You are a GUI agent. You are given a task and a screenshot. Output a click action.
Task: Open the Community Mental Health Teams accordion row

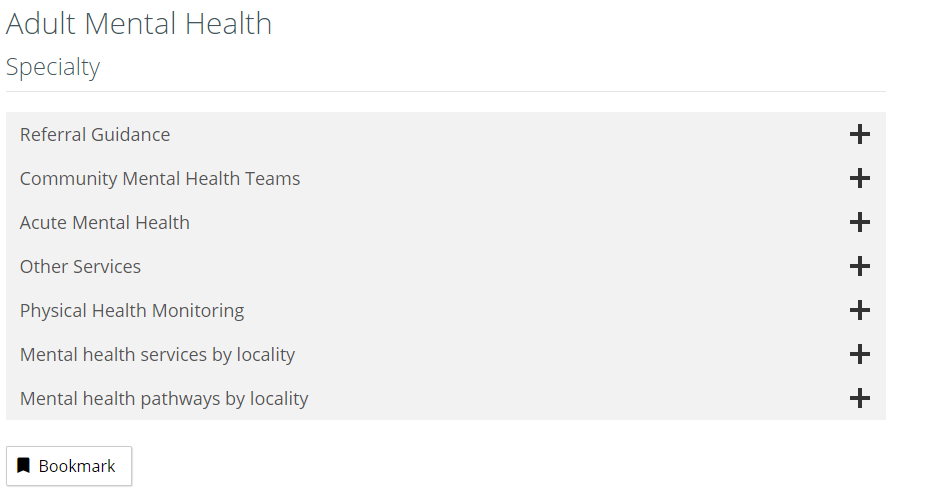pyautogui.click(x=445, y=178)
